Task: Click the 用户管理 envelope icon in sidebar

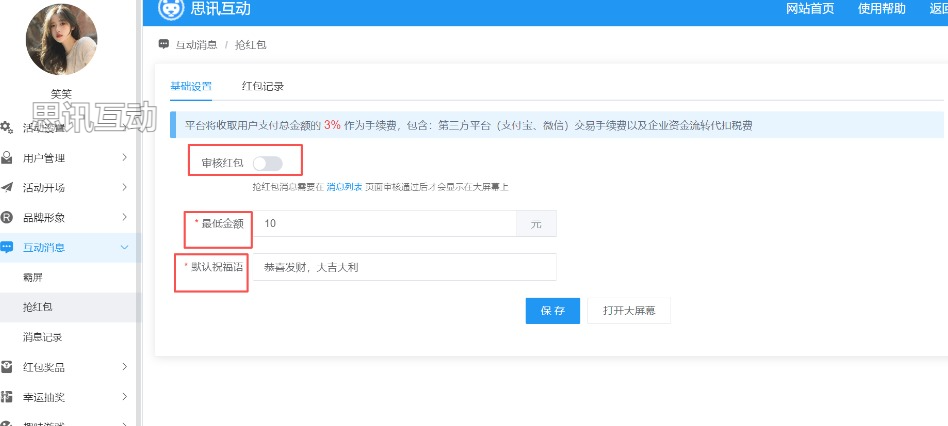Action: [7, 158]
